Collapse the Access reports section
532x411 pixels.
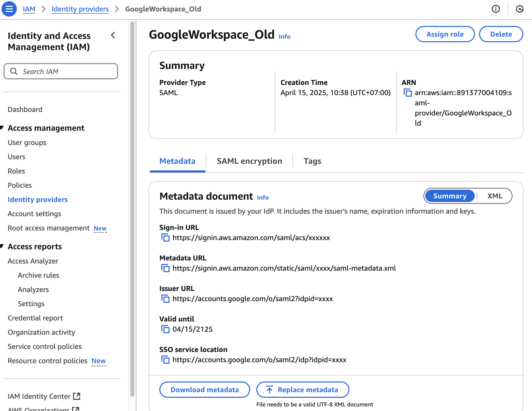click(x=2, y=246)
